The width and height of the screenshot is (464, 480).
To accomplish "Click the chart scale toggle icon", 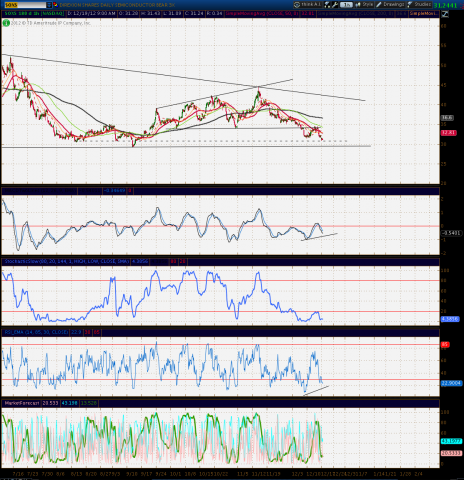I will pyautogui.click(x=445, y=14).
